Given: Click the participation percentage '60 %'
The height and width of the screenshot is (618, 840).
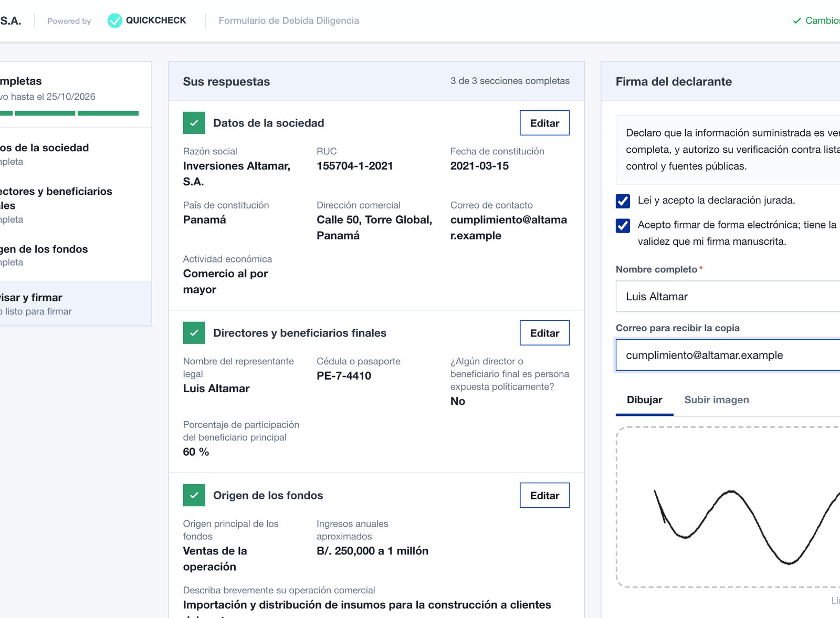Looking at the screenshot, I should 196,452.
